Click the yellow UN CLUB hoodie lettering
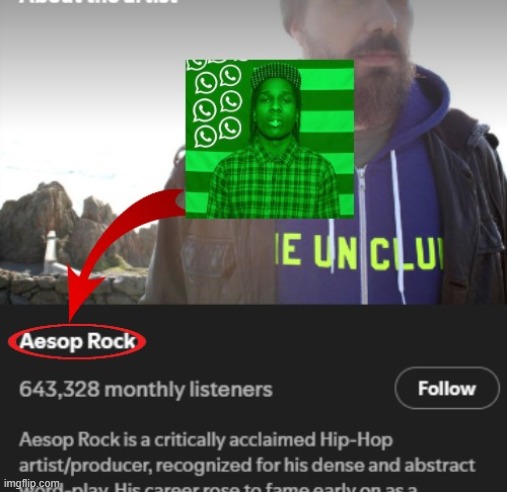507x492 pixels. pyautogui.click(x=358, y=252)
